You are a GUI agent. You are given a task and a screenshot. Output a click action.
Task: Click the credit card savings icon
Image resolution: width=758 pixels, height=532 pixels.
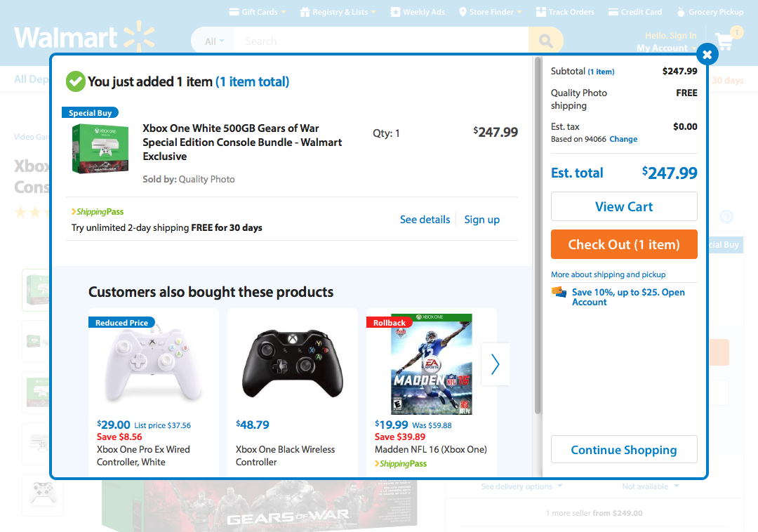point(559,293)
